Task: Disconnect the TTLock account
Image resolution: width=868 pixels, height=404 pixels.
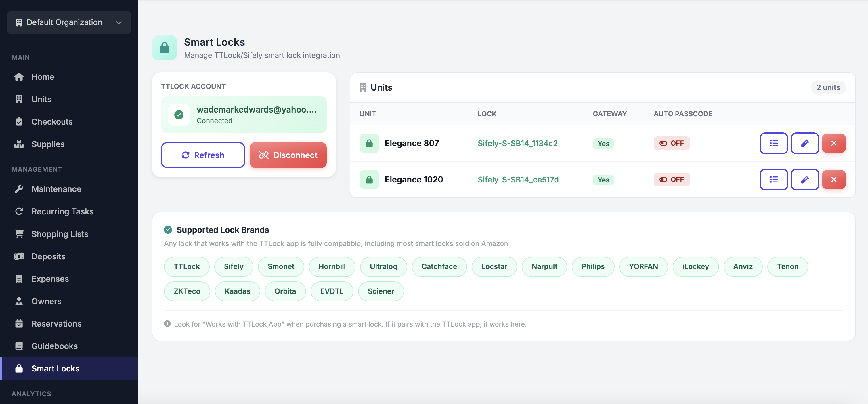Action: (x=288, y=155)
